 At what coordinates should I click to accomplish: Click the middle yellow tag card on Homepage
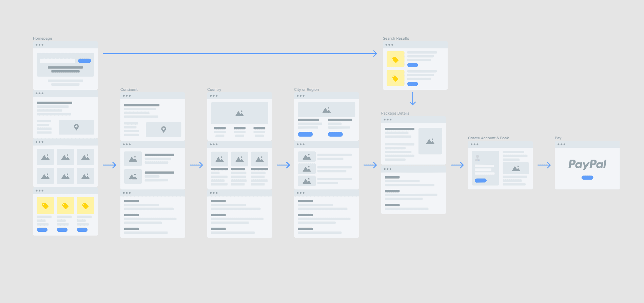(x=65, y=206)
